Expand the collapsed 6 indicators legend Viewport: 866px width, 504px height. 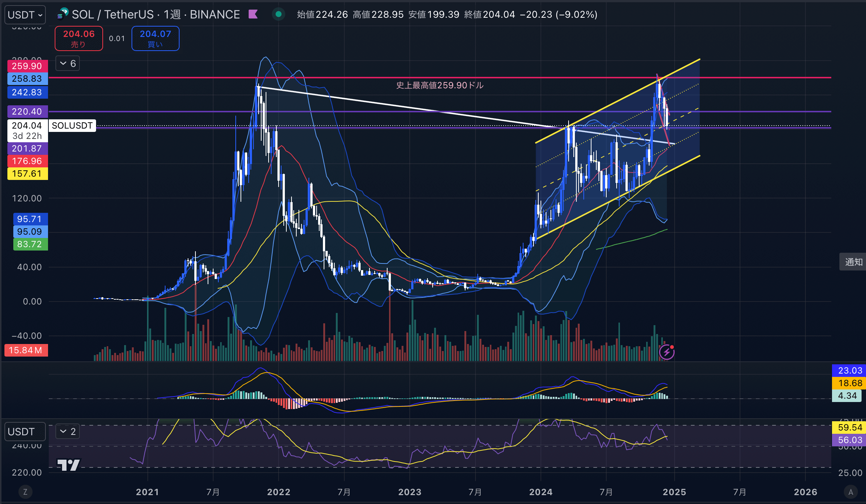tap(68, 63)
